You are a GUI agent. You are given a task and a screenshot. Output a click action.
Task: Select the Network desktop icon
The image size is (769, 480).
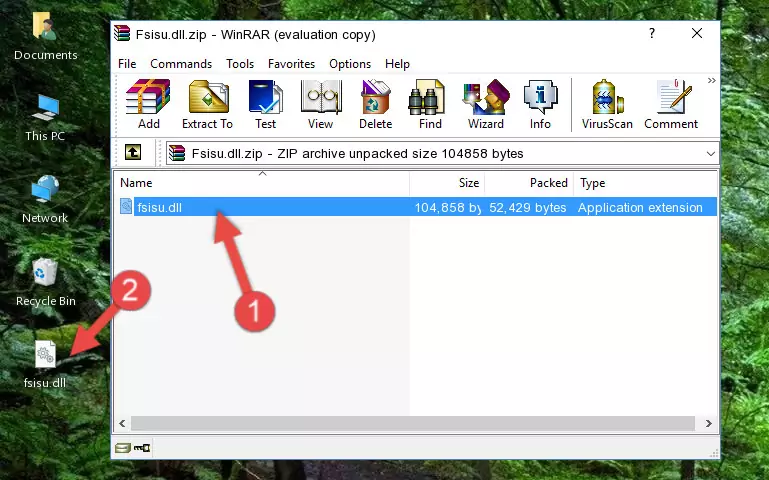45,200
